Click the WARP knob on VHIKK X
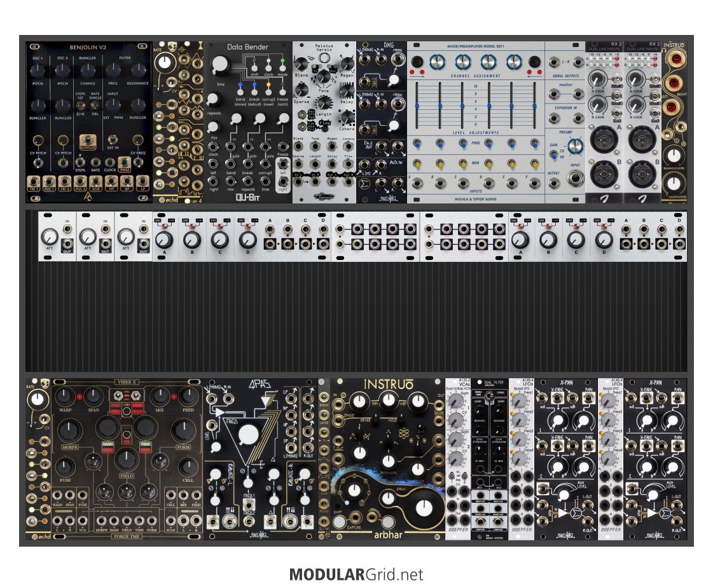This screenshot has width=713, height=588. pyautogui.click(x=65, y=396)
